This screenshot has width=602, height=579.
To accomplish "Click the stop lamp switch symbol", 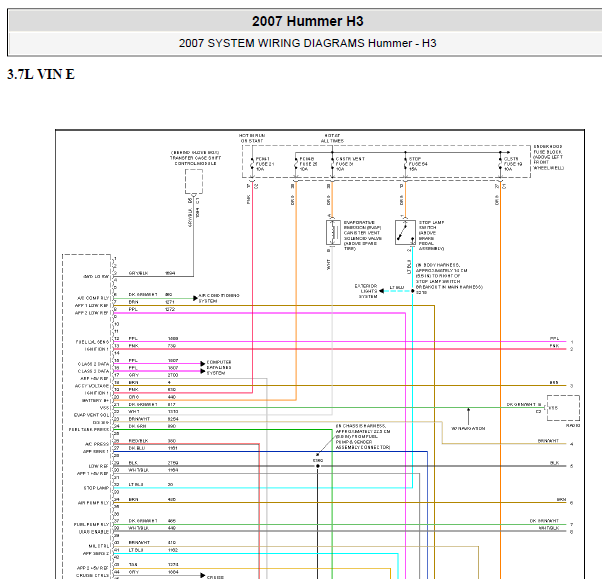I will [405, 232].
